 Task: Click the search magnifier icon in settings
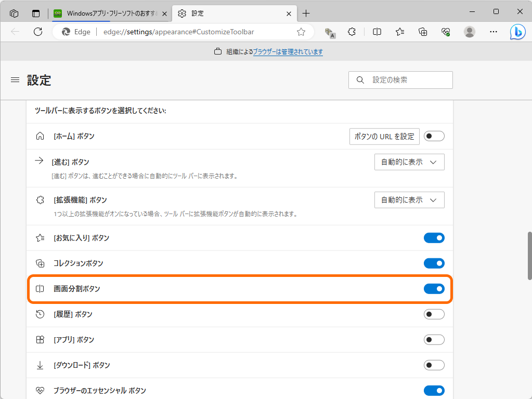[360, 80]
